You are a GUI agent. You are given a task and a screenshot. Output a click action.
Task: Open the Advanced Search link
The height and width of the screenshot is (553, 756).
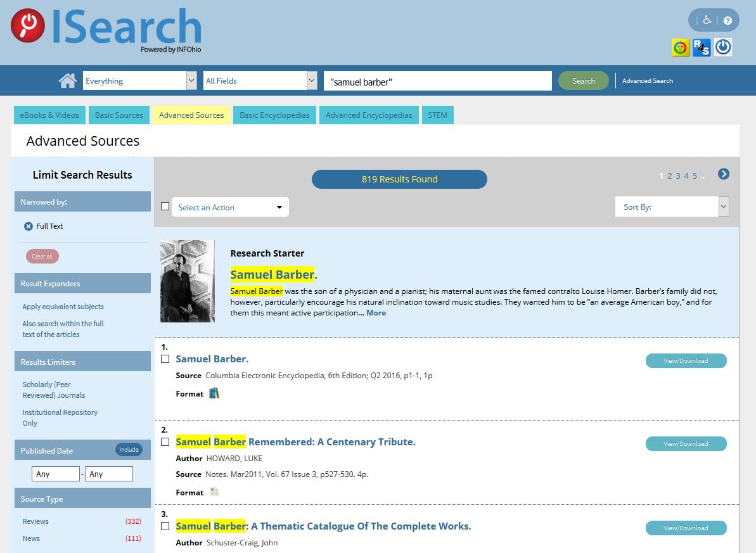pyautogui.click(x=648, y=81)
